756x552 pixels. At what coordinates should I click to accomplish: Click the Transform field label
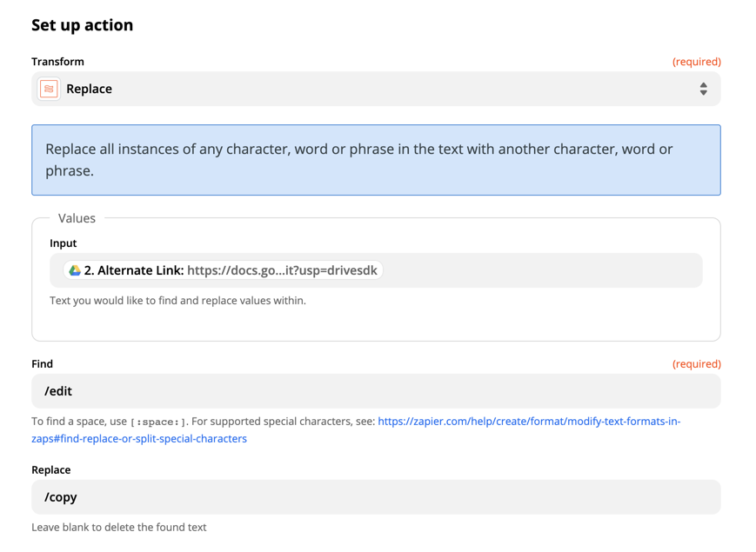click(x=57, y=62)
